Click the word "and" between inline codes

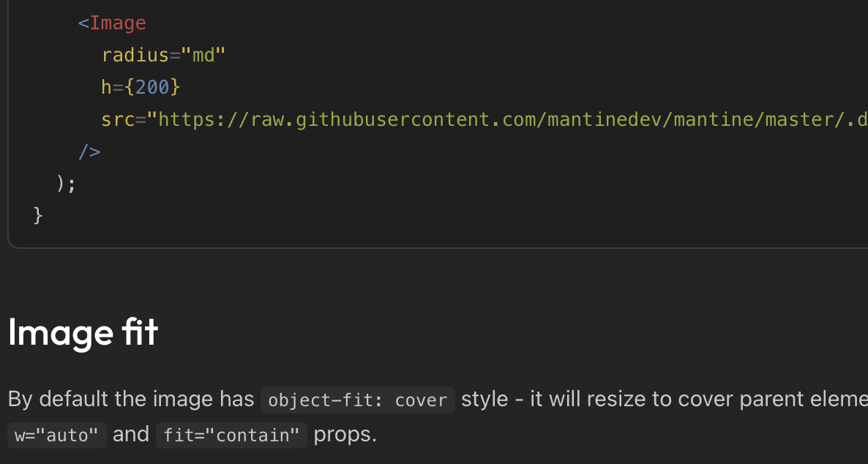131,435
